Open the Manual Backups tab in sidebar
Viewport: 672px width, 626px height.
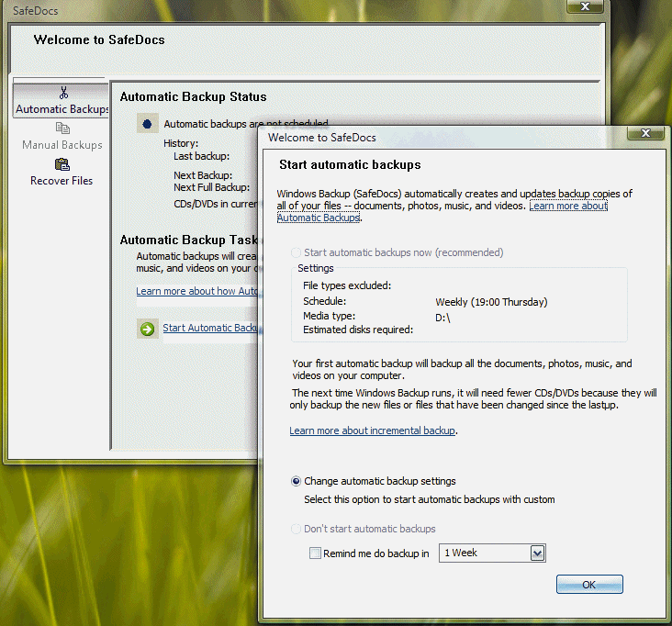click(62, 136)
